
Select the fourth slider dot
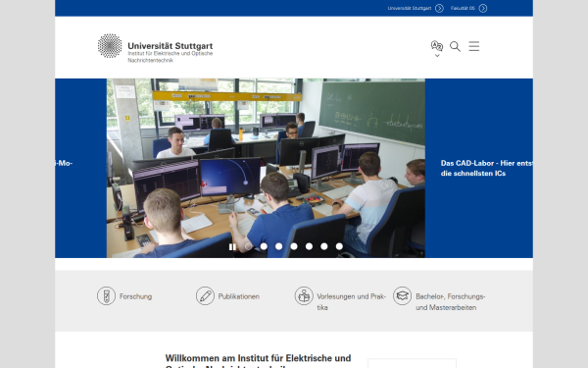(x=294, y=246)
